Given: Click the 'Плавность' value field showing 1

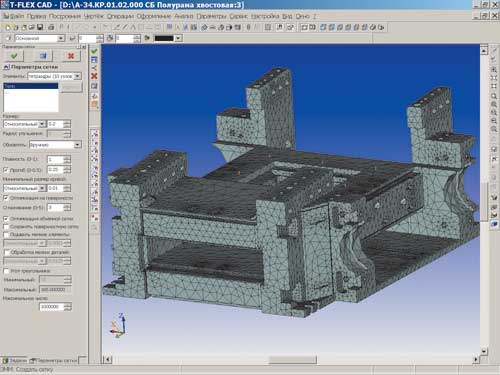Looking at the screenshot, I should [55, 160].
